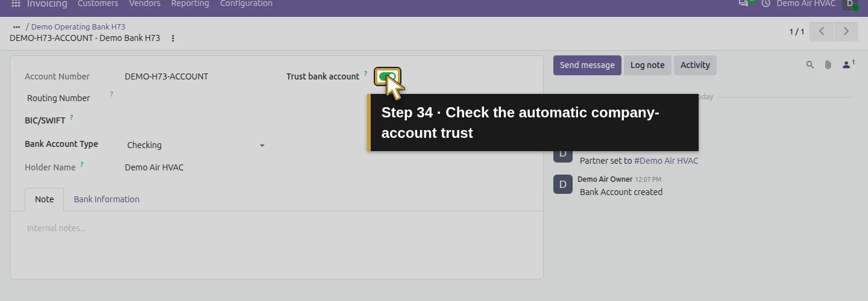Image resolution: width=868 pixels, height=301 pixels.
Task: Toggle the Trust bank account switch
Action: click(x=387, y=76)
